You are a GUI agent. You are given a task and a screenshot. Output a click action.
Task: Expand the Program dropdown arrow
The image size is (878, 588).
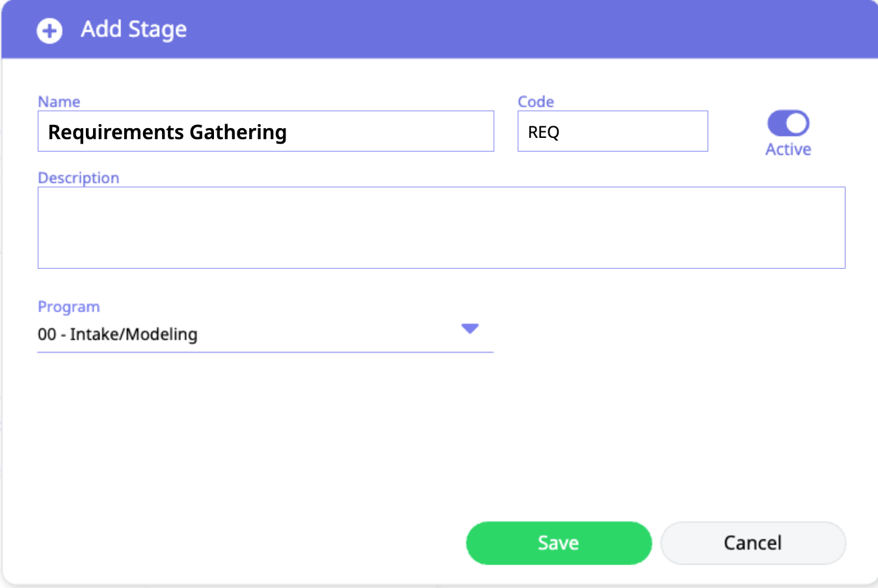[470, 328]
